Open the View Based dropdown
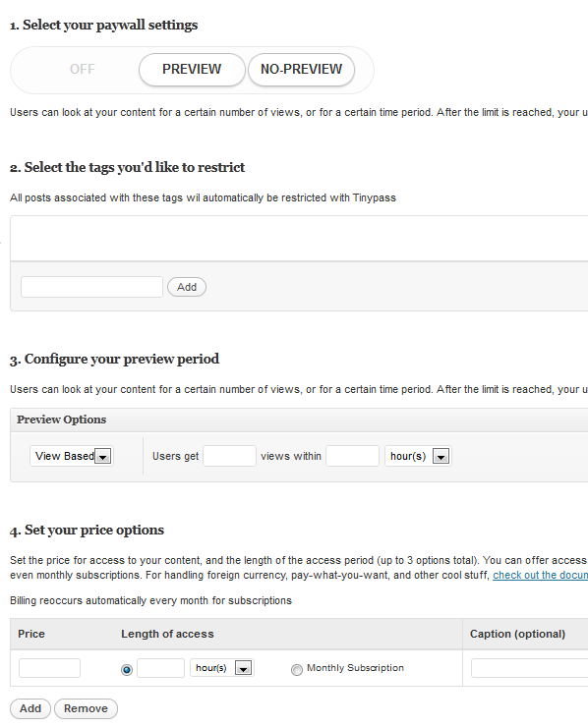The image size is (588, 728). point(72,456)
